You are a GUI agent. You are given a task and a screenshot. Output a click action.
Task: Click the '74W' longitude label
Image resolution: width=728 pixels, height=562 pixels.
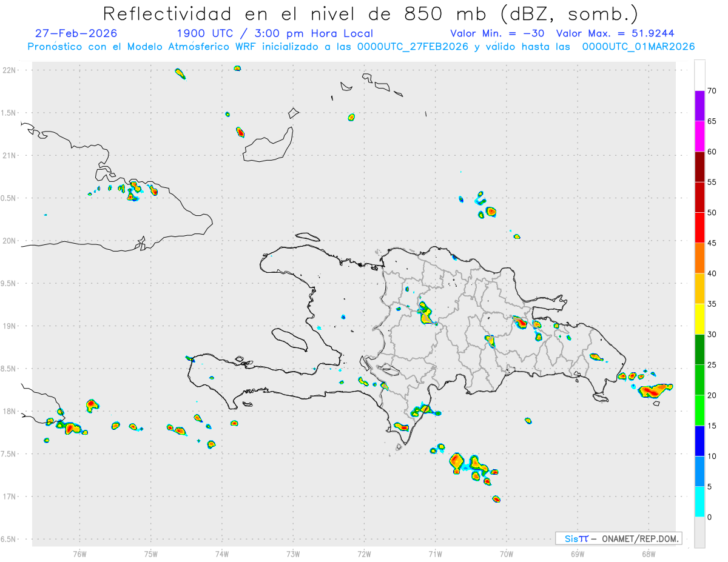[222, 554]
